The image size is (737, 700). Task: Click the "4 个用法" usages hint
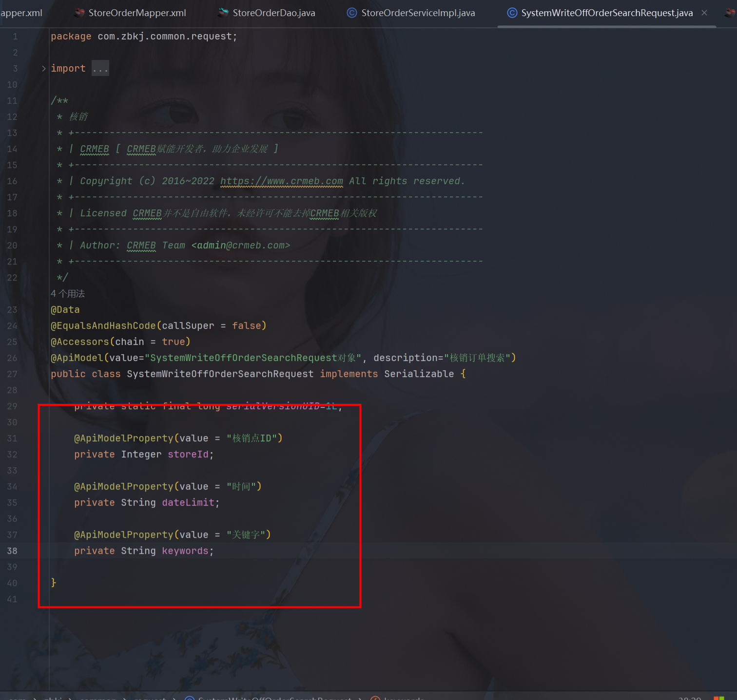(x=68, y=294)
